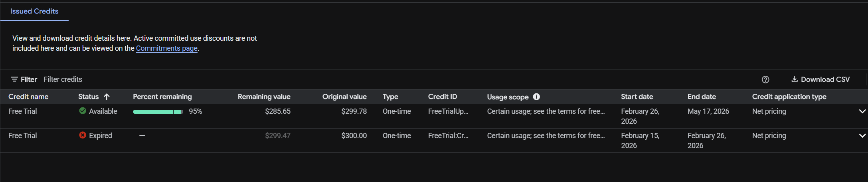
Task: Click the 95% remaining progress bar
Action: point(158,112)
